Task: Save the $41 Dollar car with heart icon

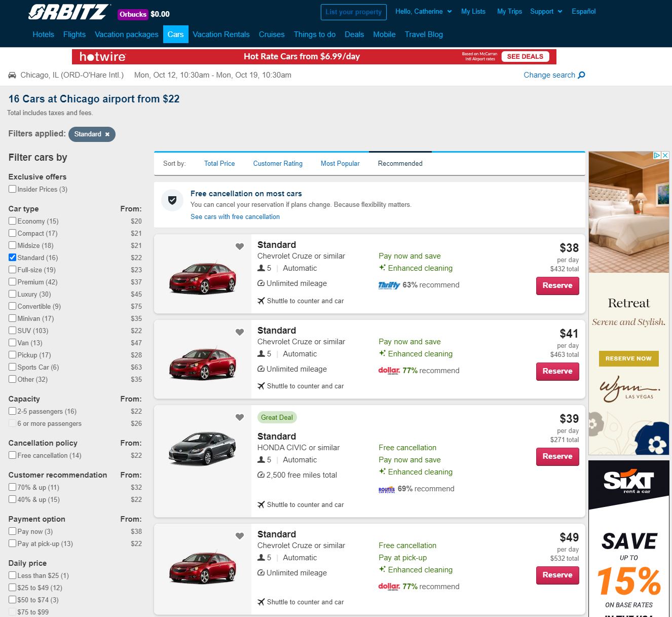Action: (x=240, y=332)
